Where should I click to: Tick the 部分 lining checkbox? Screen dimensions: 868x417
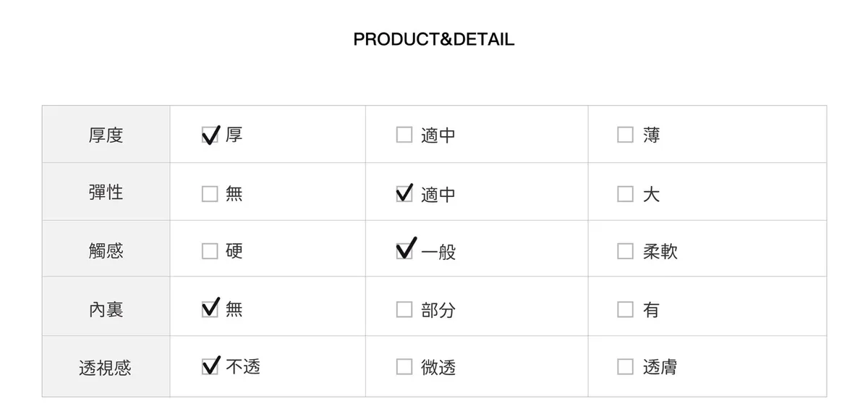tap(404, 310)
